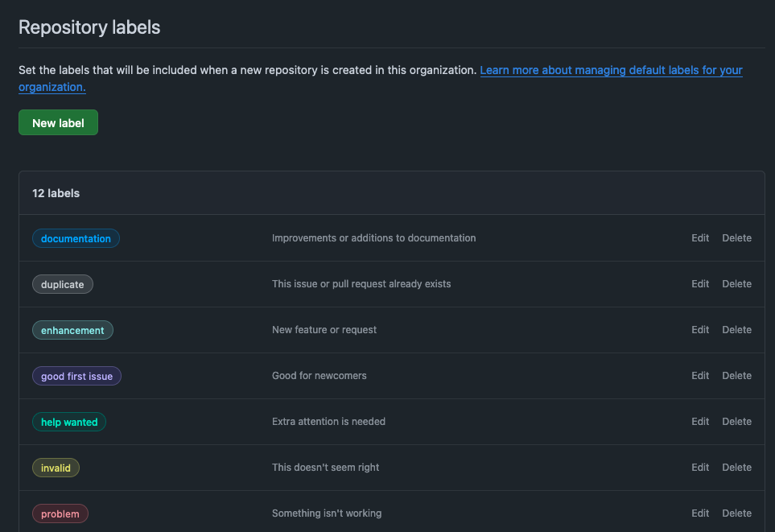Delete the help wanted label
This screenshot has width=775, height=532.
coord(736,422)
